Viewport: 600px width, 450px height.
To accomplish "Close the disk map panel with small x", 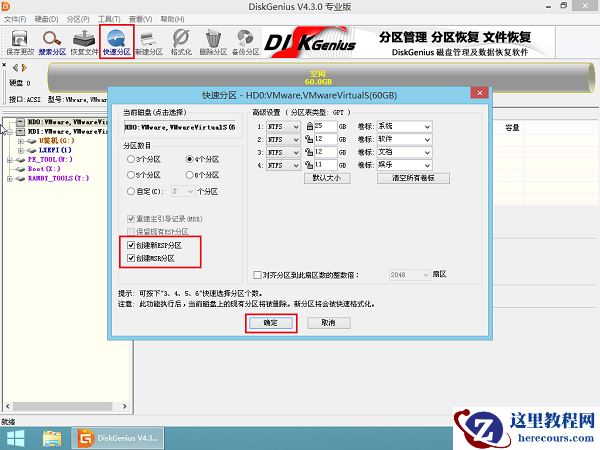I will click(x=4, y=65).
